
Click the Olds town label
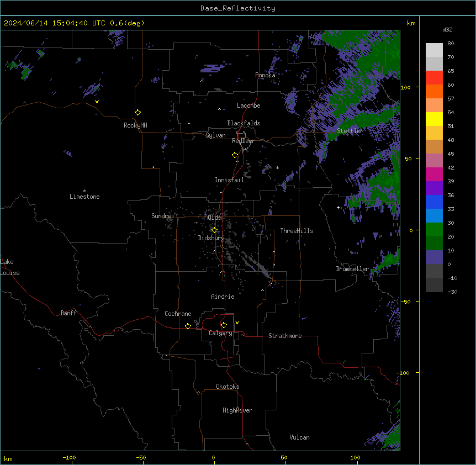[x=214, y=218]
